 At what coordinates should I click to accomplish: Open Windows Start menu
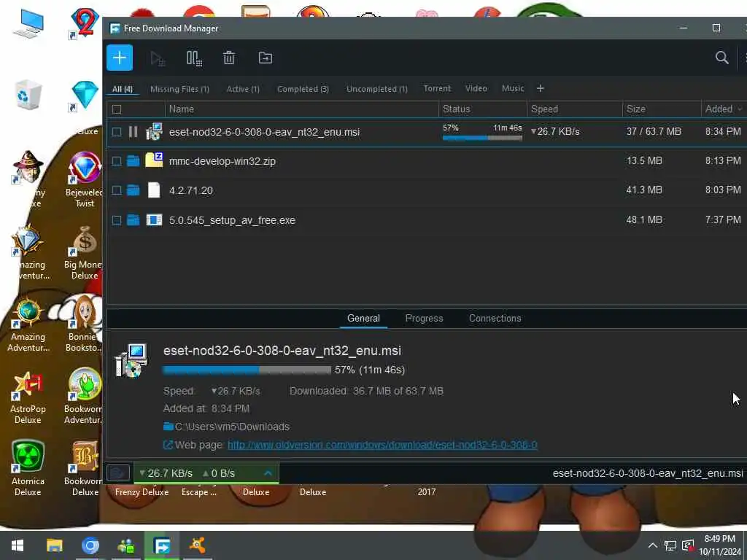(x=18, y=545)
